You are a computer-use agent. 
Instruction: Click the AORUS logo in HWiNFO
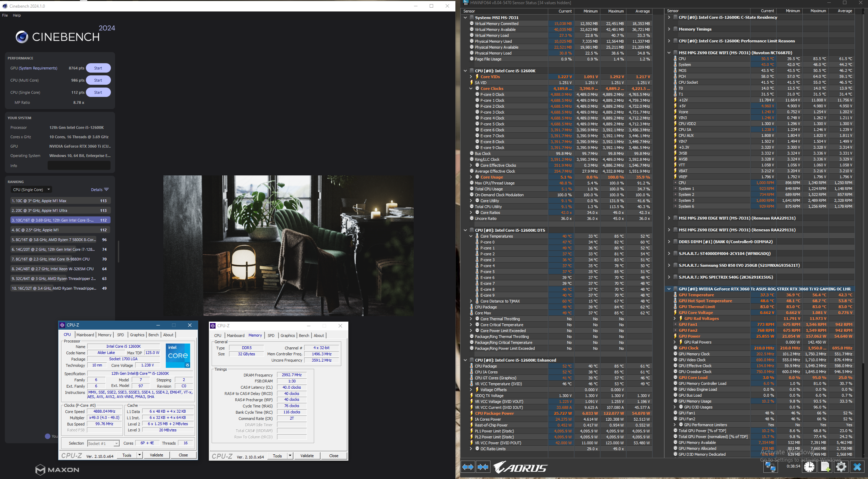click(x=520, y=467)
